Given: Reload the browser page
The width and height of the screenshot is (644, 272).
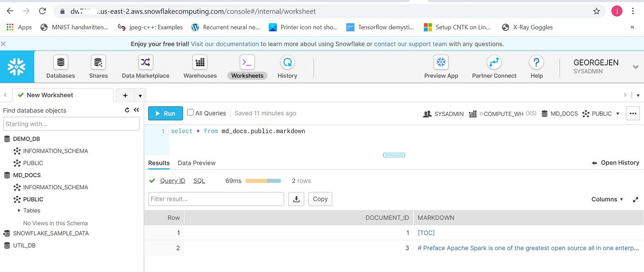Looking at the screenshot, I should (42, 11).
